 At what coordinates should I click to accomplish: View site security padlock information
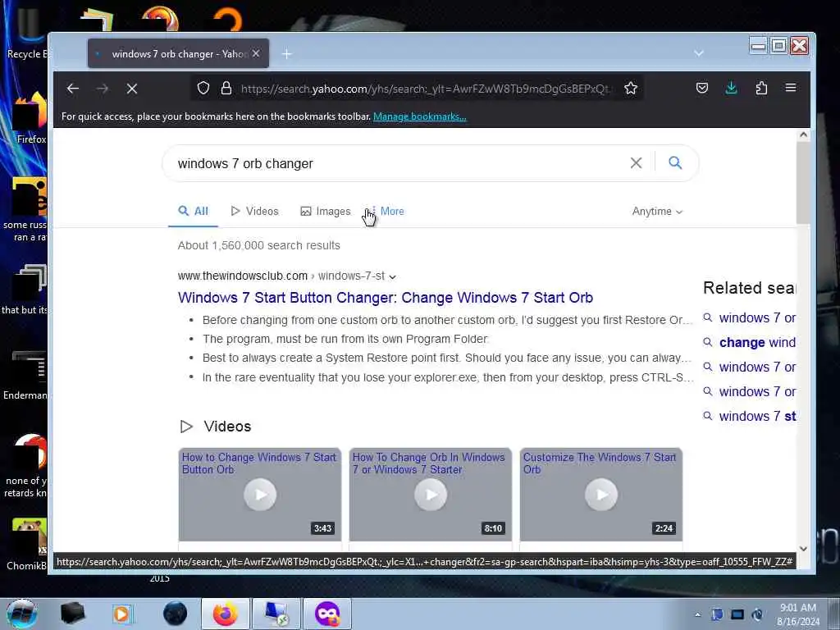(x=226, y=88)
